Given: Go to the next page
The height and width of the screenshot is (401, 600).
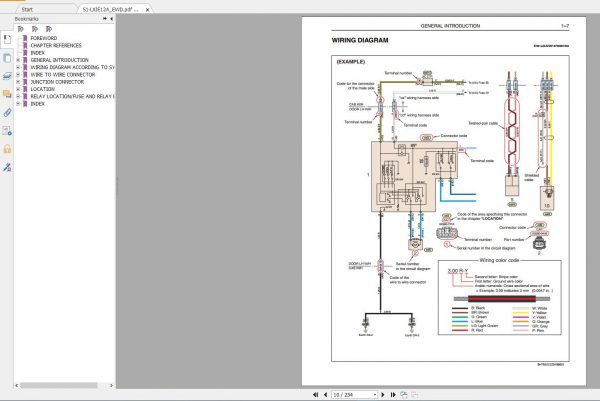Looking at the screenshot, I should coord(383,394).
